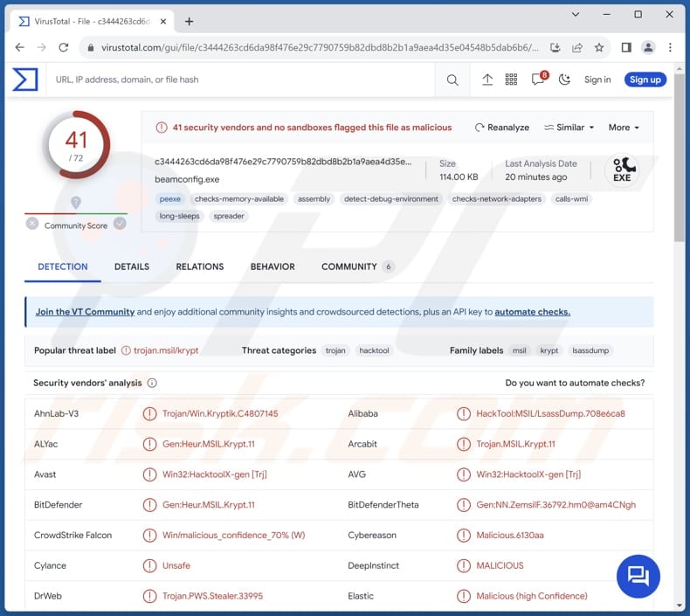The image size is (690, 616).
Task: Close the VirusTotal browser tab
Action: 163,21
